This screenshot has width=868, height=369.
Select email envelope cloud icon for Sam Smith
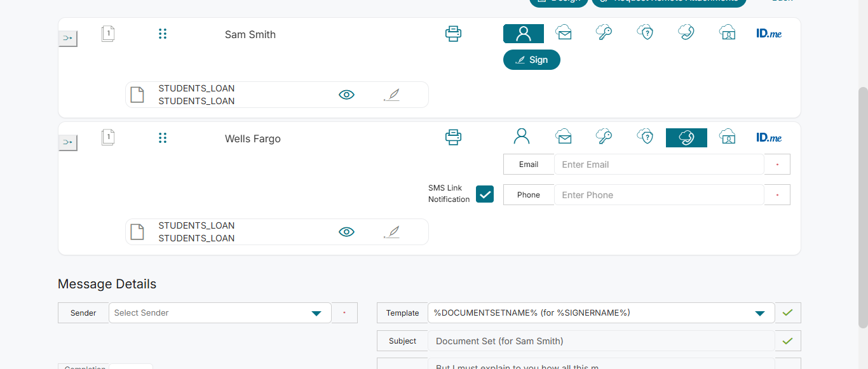(563, 33)
